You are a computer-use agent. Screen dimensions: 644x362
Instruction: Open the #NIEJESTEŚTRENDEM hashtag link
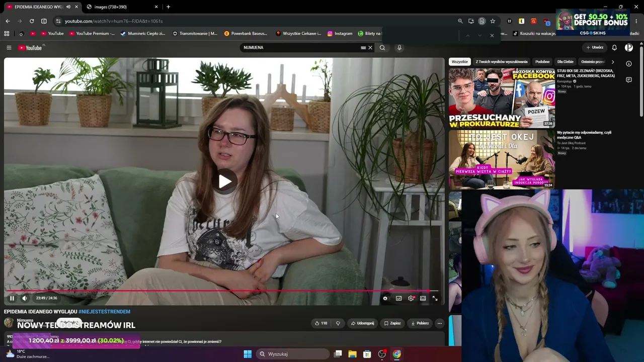pyautogui.click(x=104, y=312)
